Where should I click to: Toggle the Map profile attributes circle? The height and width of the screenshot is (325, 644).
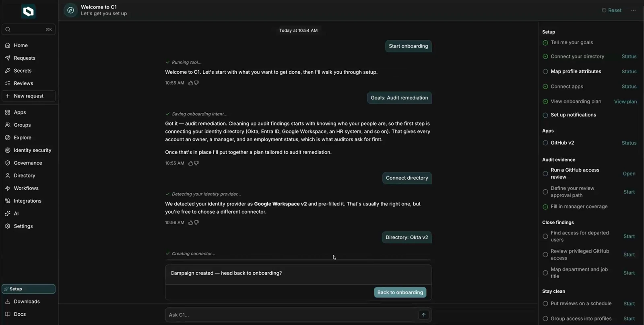545,72
